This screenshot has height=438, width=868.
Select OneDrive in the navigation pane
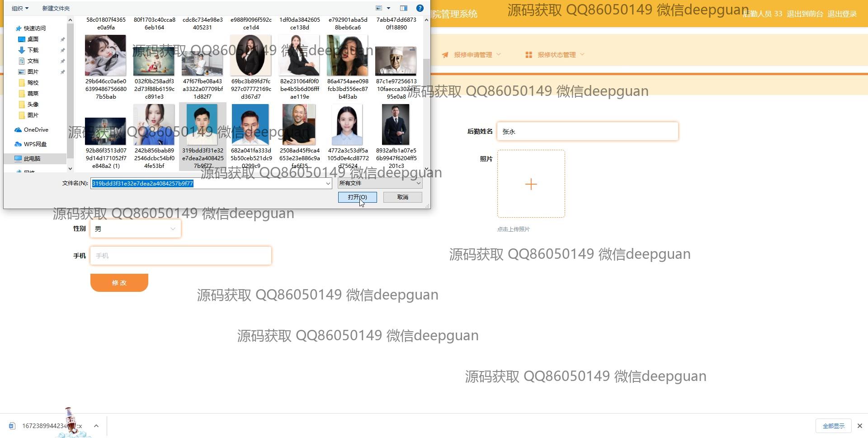pos(36,129)
